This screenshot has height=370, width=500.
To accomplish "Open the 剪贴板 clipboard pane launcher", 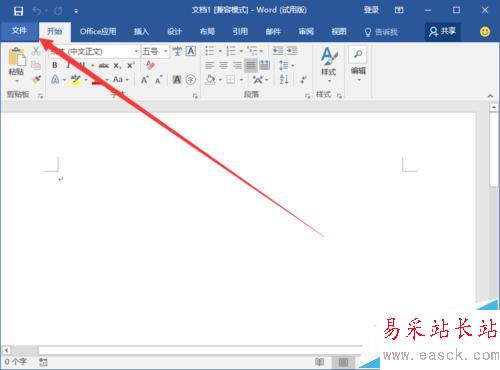I will click(41, 96).
